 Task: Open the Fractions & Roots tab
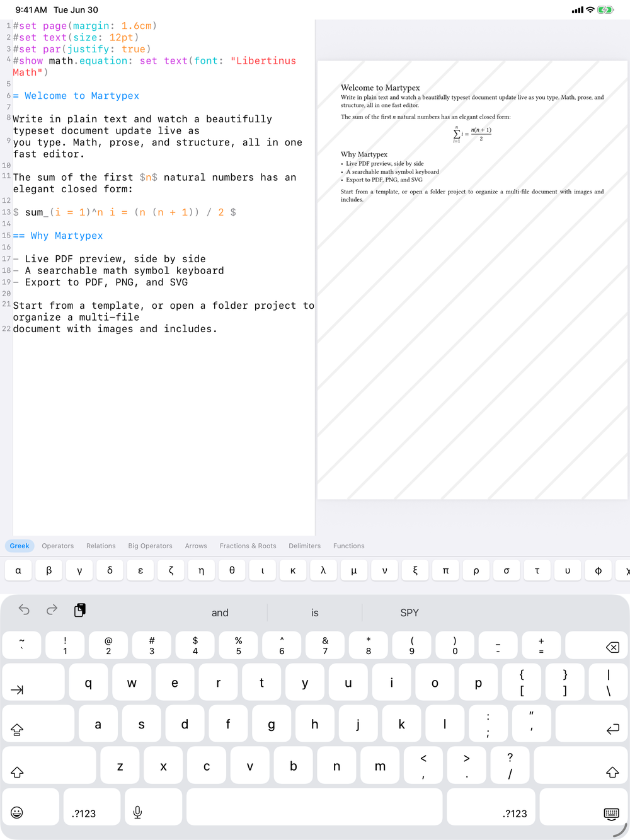[248, 546]
